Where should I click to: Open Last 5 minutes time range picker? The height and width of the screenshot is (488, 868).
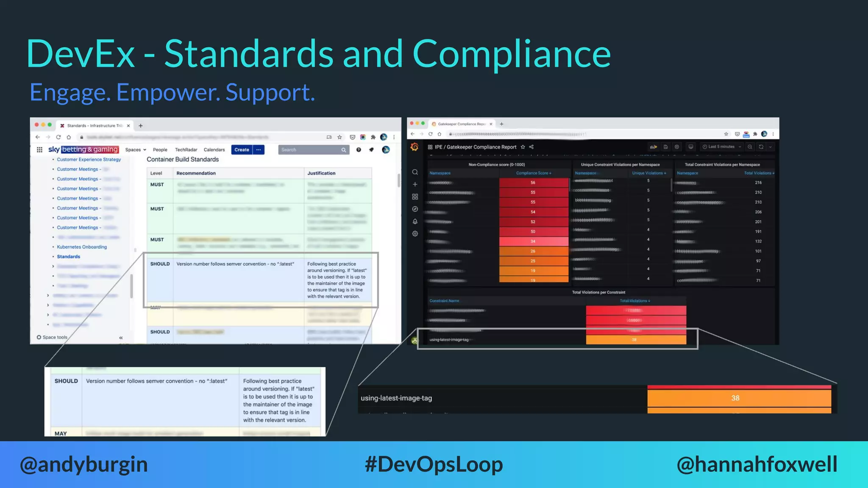[721, 147]
